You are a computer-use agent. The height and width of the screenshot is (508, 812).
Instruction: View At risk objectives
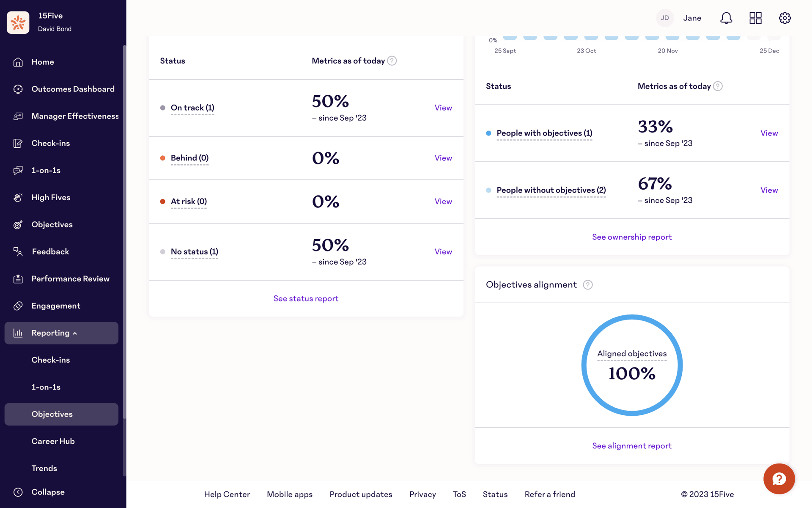(443, 202)
